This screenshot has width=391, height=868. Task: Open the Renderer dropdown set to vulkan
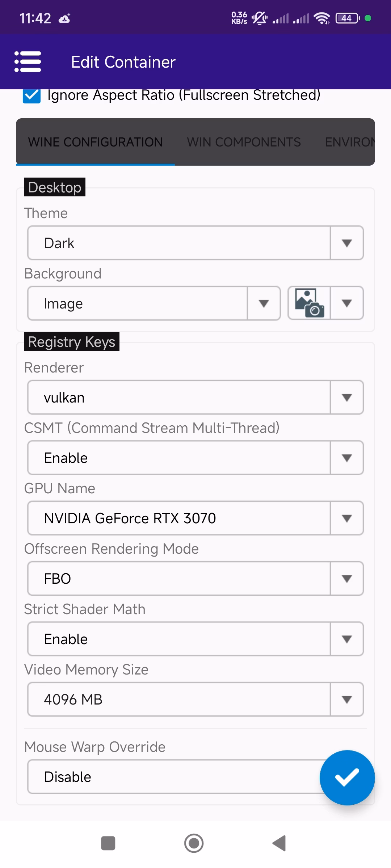pyautogui.click(x=195, y=397)
